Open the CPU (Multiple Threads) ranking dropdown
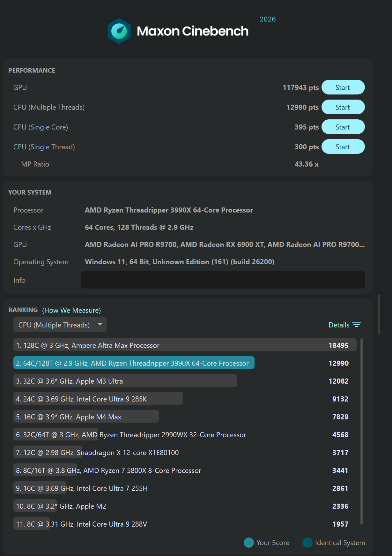 60,325
